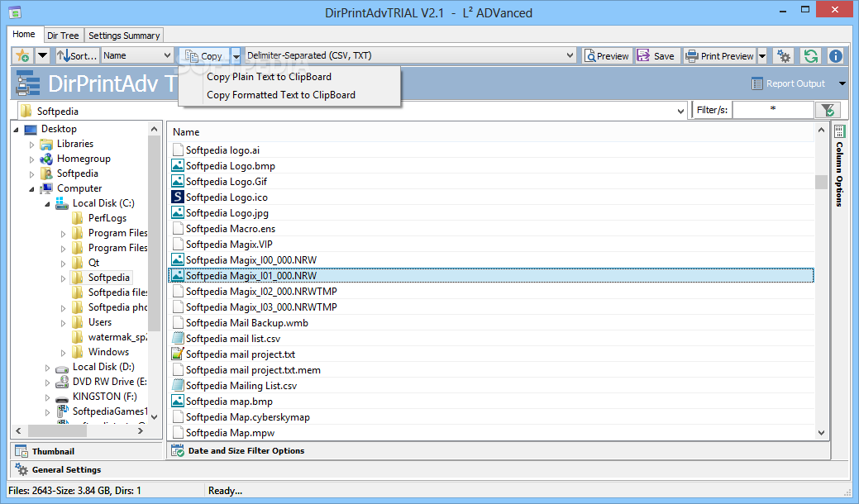859x504 pixels.
Task: Click the blue info icon
Action: (x=836, y=56)
